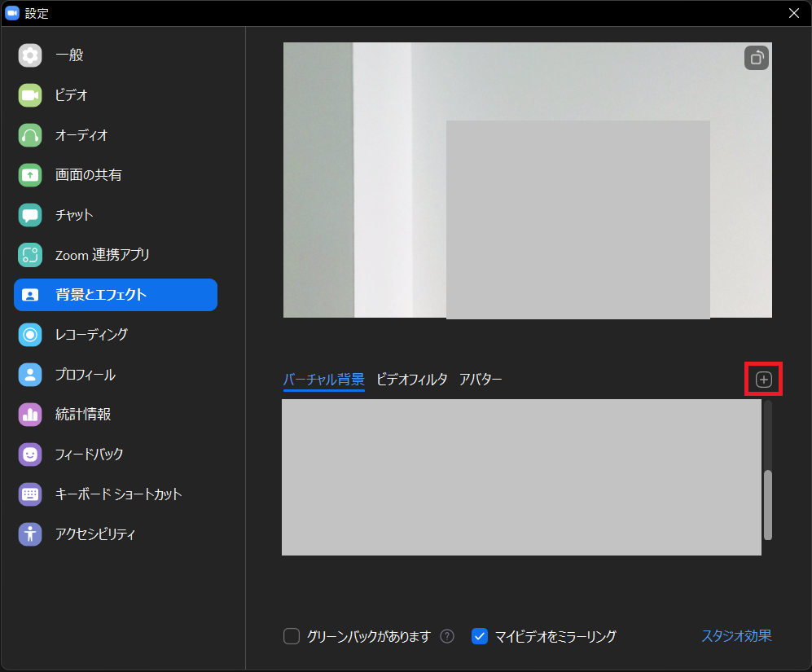Open Screen Share (画面の共有) settings icon
Viewport: 812px width, 672px height.
(x=30, y=175)
